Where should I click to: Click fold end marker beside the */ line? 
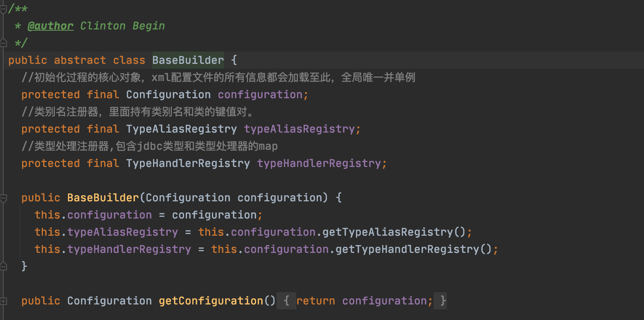tap(3, 43)
